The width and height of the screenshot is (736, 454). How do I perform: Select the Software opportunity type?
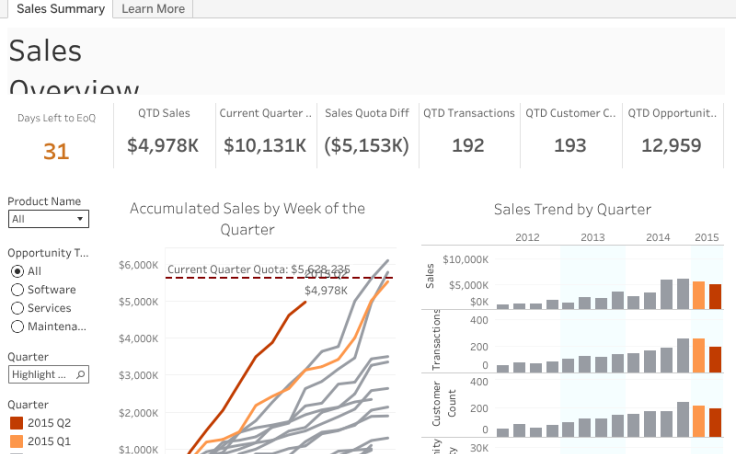pyautogui.click(x=18, y=290)
